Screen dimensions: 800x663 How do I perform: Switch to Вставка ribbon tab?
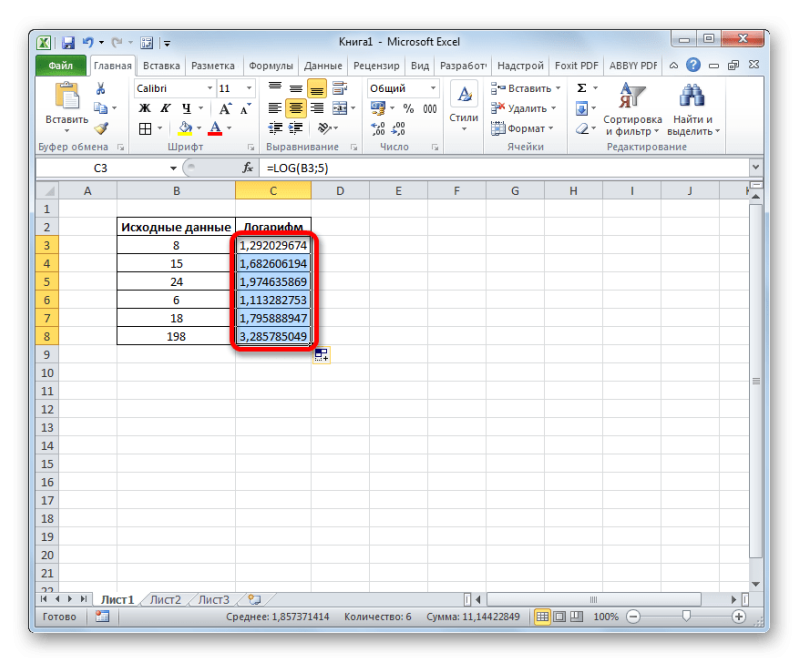(161, 66)
